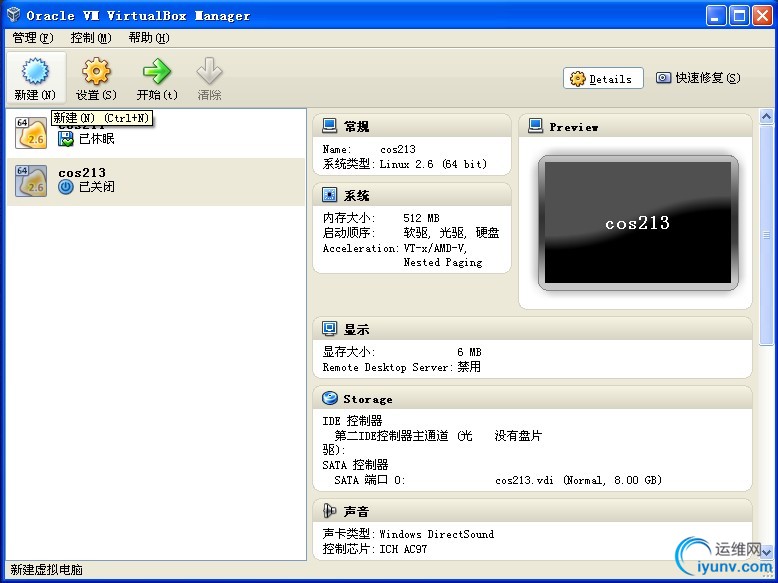The height and width of the screenshot is (583, 778).
Task: Click the 系统 section chip icon
Action: (329, 195)
